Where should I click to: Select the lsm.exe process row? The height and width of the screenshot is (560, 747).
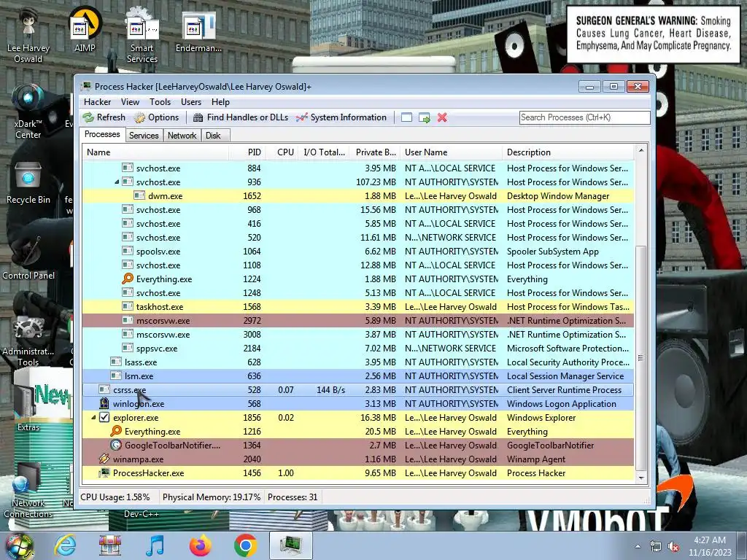[358, 376]
